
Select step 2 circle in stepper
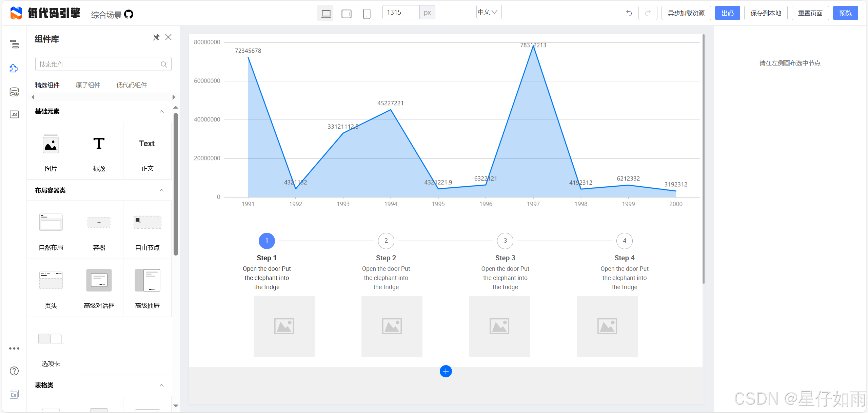click(386, 241)
